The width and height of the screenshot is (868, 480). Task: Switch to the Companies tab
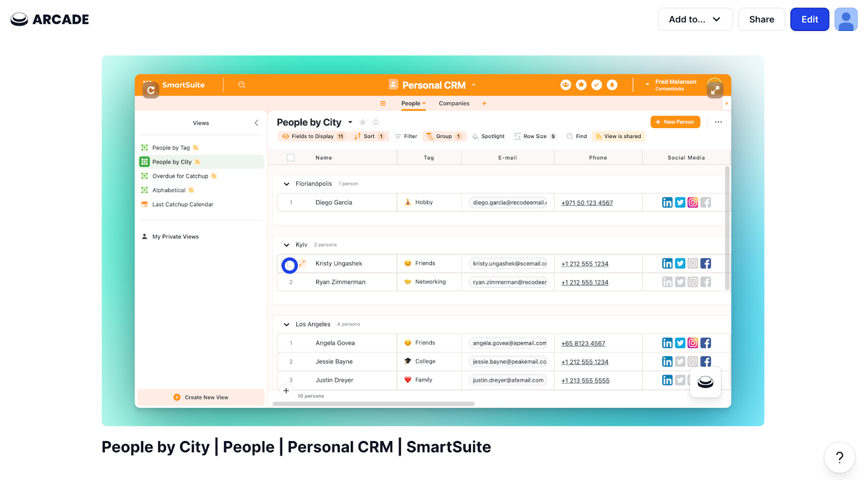[454, 103]
